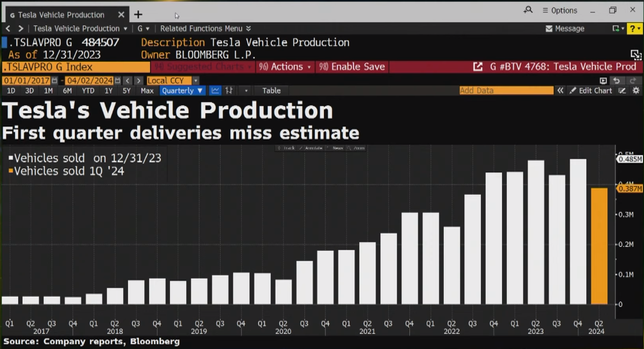The image size is (644, 349).
Task: Click the forward navigation arrow
Action: coord(20,29)
